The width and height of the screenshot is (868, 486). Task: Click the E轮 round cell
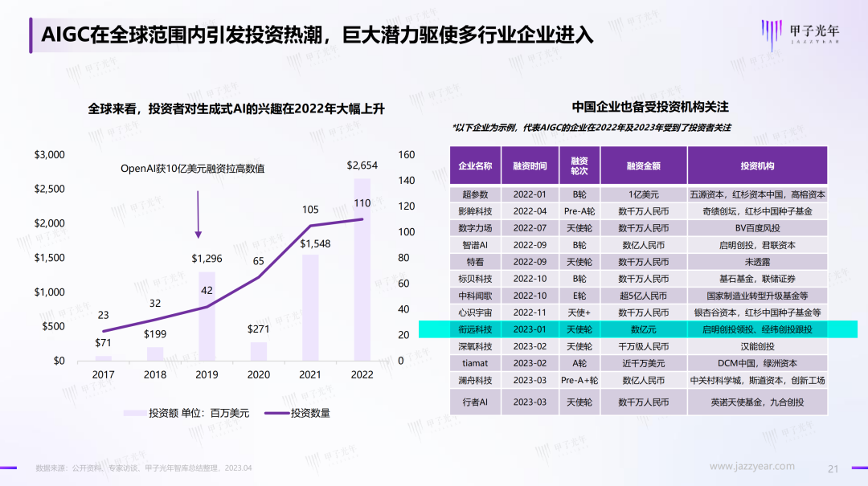tap(579, 296)
